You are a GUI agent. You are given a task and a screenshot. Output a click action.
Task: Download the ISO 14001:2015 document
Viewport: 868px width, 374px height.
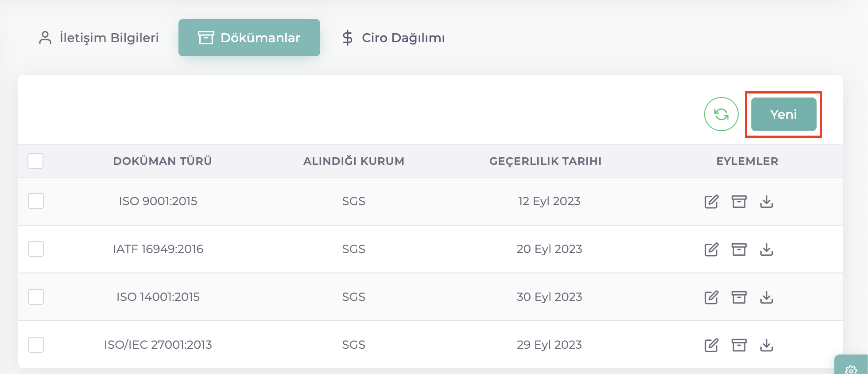tap(767, 297)
